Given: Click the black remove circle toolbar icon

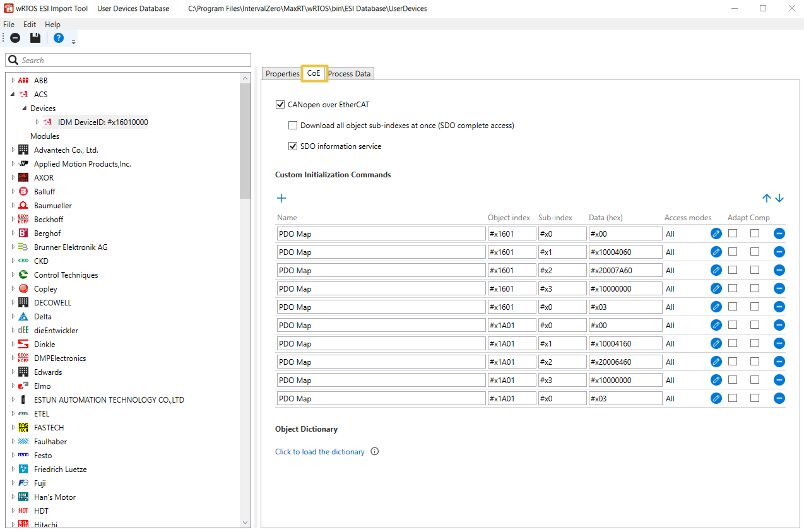Looking at the screenshot, I should coord(15,38).
